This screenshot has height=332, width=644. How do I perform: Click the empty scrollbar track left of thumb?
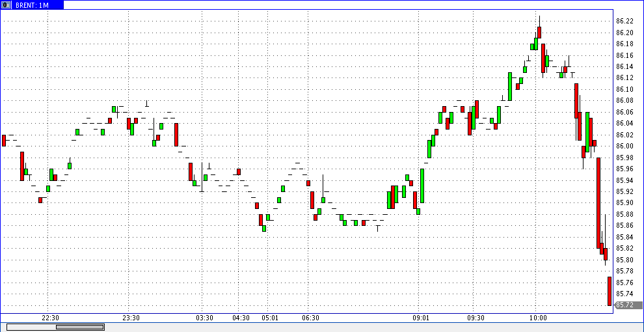32,327
